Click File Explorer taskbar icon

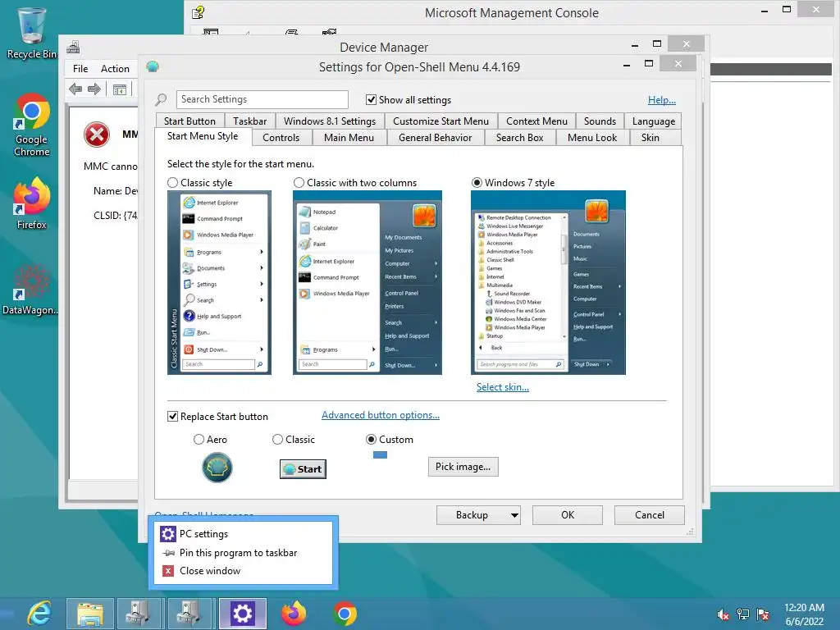pos(90,614)
